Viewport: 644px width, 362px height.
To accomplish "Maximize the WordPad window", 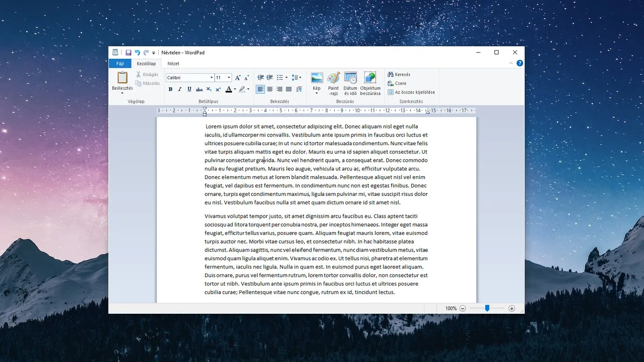I will pyautogui.click(x=496, y=53).
